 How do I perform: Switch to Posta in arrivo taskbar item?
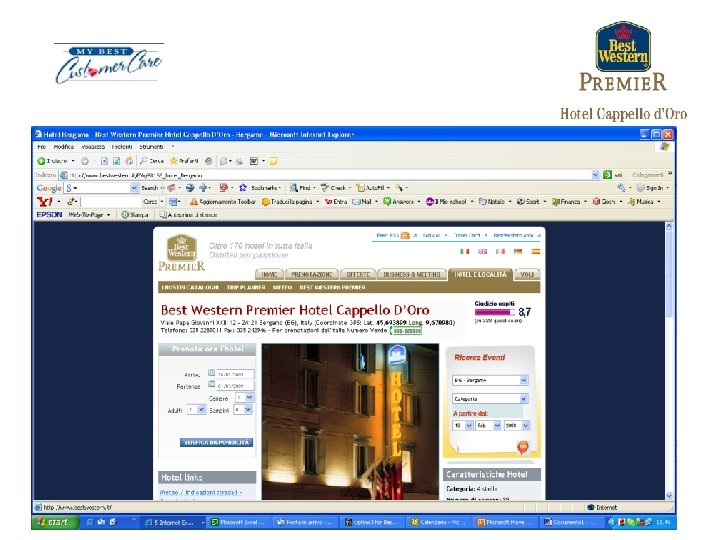pos(304,522)
